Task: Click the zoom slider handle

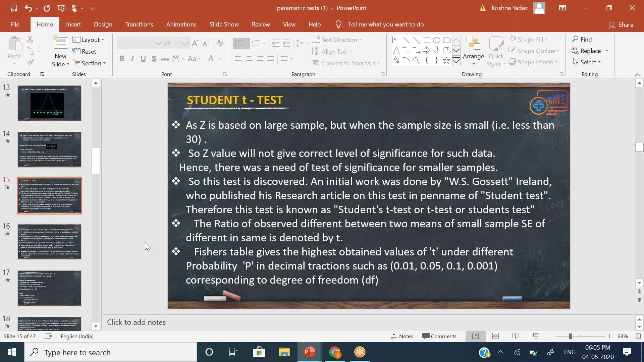Action: coord(570,336)
